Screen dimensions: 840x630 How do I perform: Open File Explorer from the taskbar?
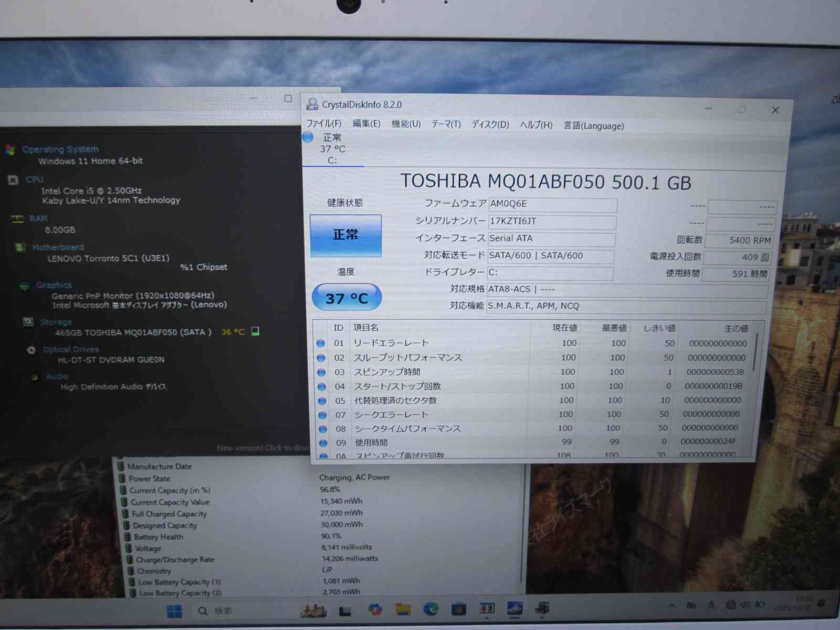[x=403, y=610]
